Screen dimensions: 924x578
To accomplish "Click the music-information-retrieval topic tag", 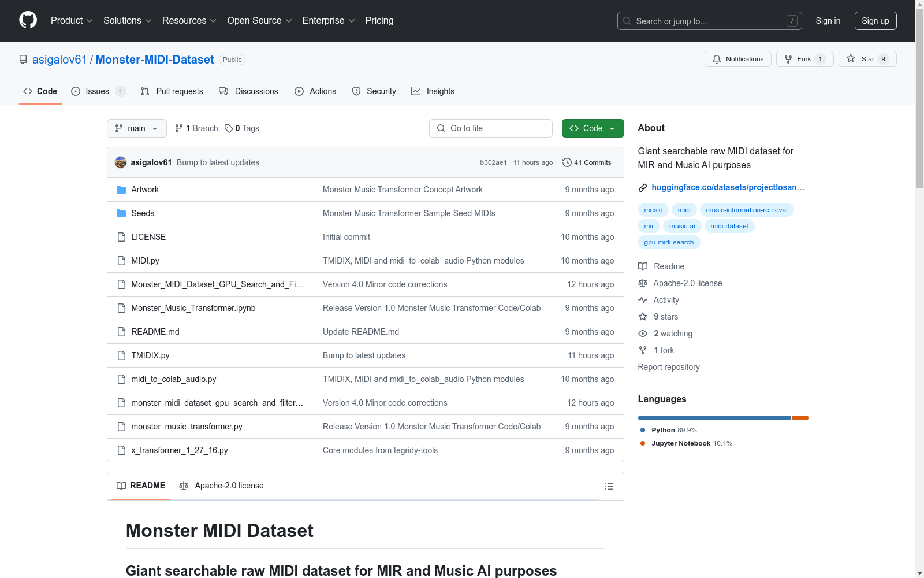I will [747, 210].
